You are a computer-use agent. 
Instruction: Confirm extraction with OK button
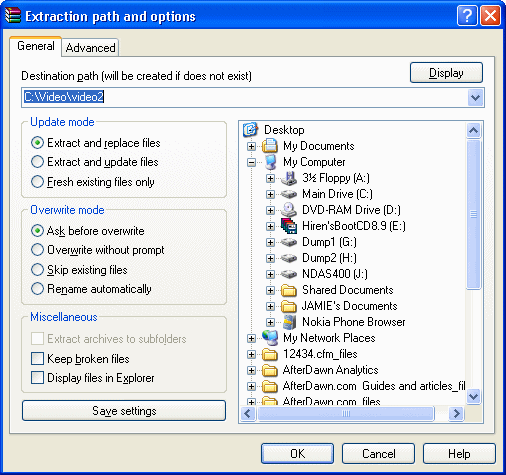coord(297,454)
